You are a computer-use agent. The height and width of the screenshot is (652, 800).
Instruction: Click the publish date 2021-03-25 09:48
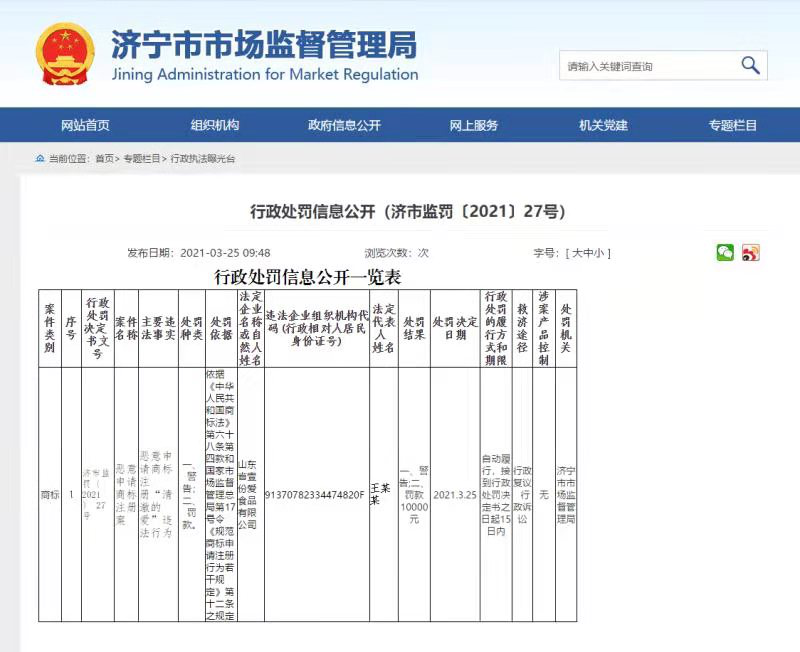coord(198,253)
